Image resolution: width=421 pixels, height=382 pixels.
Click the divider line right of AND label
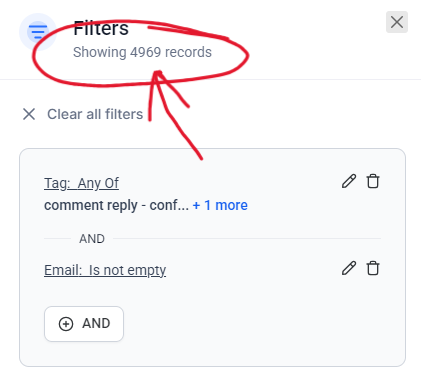[x=247, y=239]
